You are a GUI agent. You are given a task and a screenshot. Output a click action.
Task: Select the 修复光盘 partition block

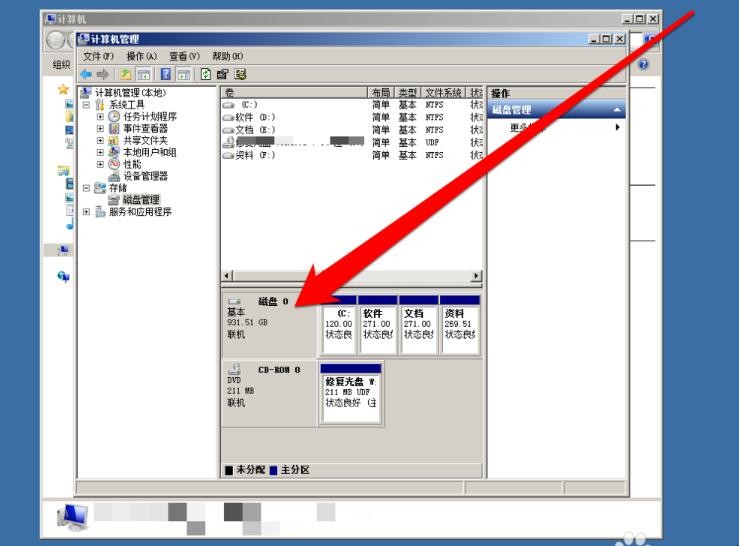coord(349,392)
